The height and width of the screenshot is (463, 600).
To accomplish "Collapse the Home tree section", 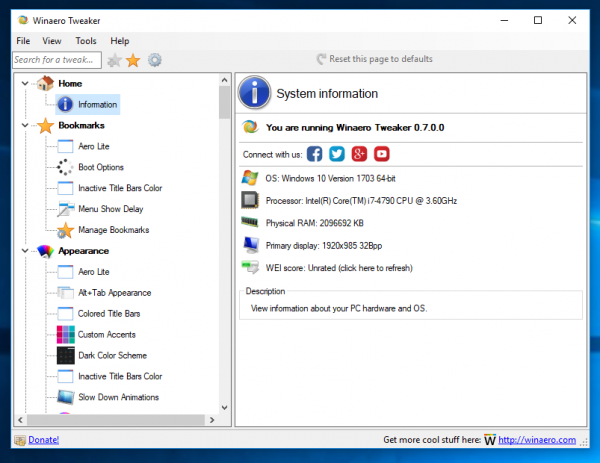I will pos(23,84).
